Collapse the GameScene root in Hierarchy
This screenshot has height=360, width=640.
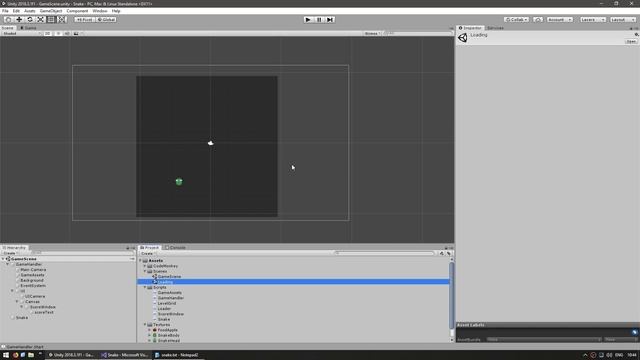[x=3, y=259]
